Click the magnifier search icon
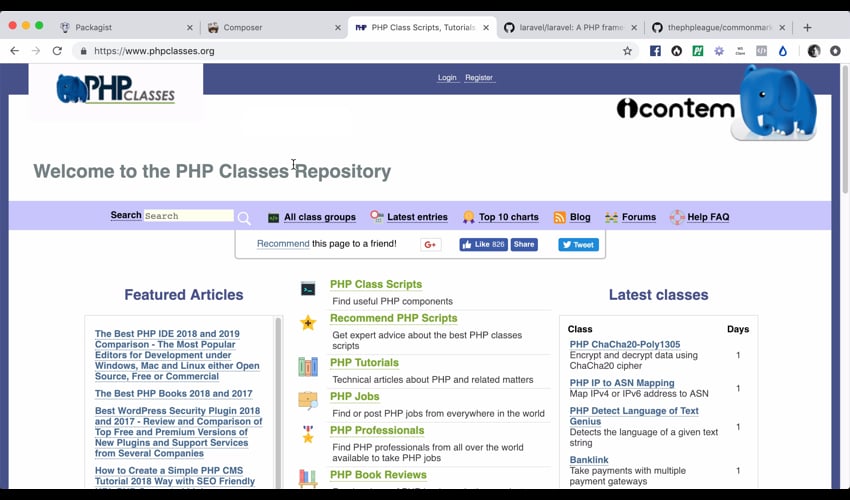The height and width of the screenshot is (500, 850). point(244,218)
